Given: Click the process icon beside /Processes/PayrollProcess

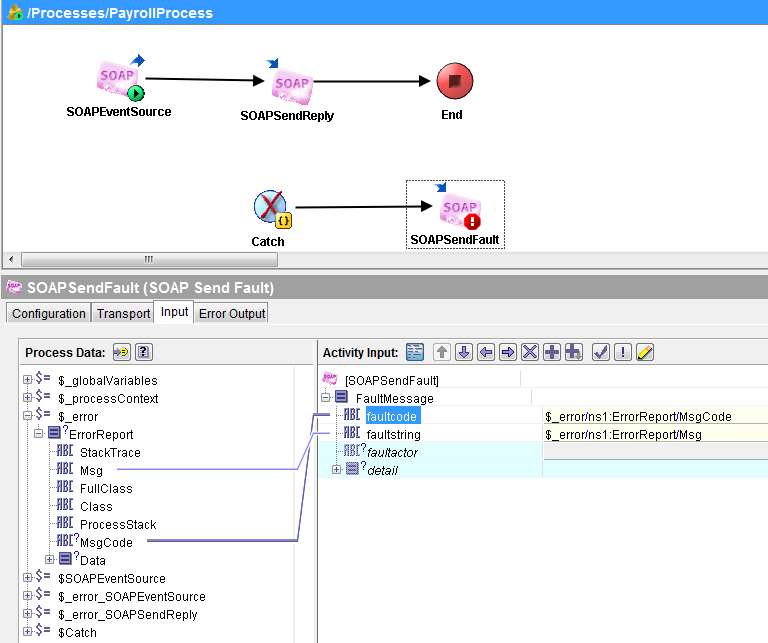Looking at the screenshot, I should pyautogui.click(x=15, y=12).
